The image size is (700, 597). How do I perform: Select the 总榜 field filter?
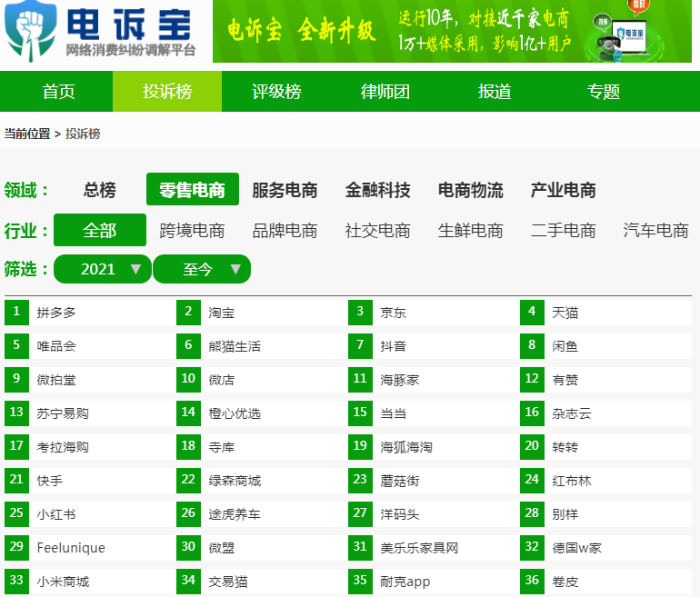(100, 190)
